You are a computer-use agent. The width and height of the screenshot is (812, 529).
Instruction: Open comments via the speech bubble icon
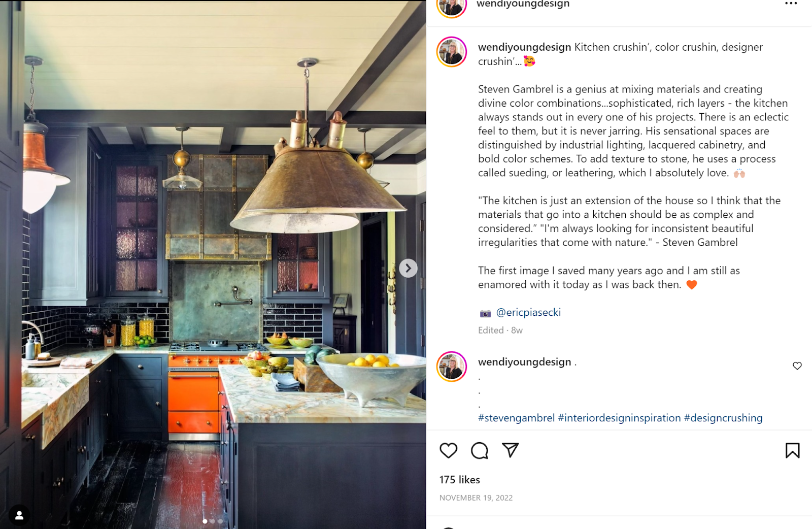479,450
